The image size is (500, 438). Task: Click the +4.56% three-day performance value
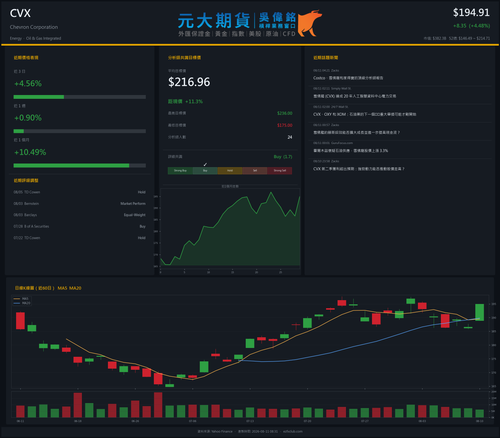pyautogui.click(x=28, y=83)
